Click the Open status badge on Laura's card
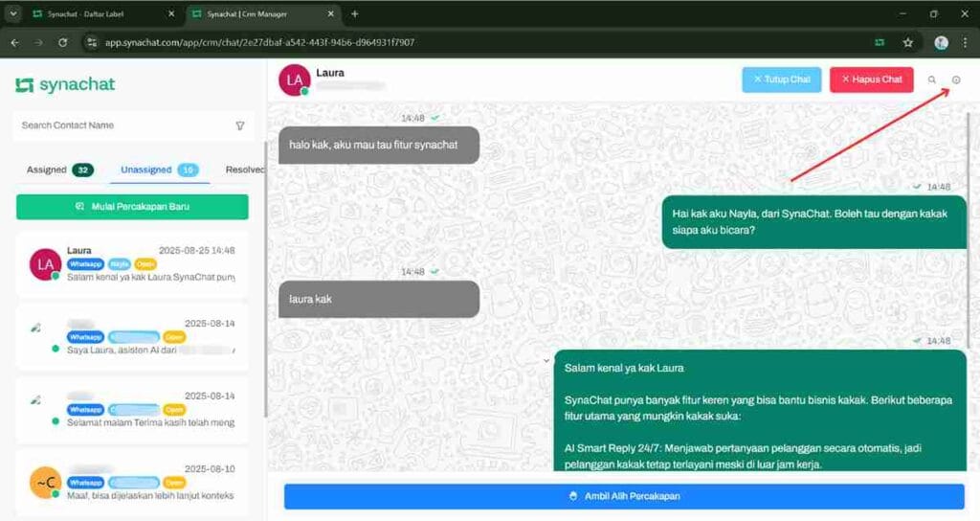 pyautogui.click(x=145, y=264)
